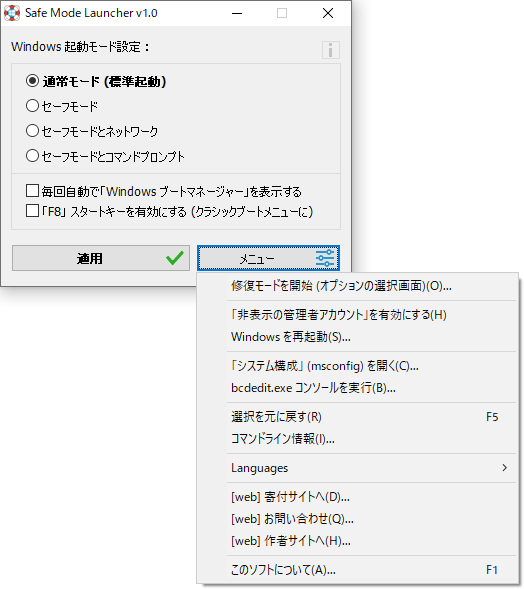Enable Windows ブートマネージャー display checkbox
524x589 pixels.
click(x=32, y=190)
